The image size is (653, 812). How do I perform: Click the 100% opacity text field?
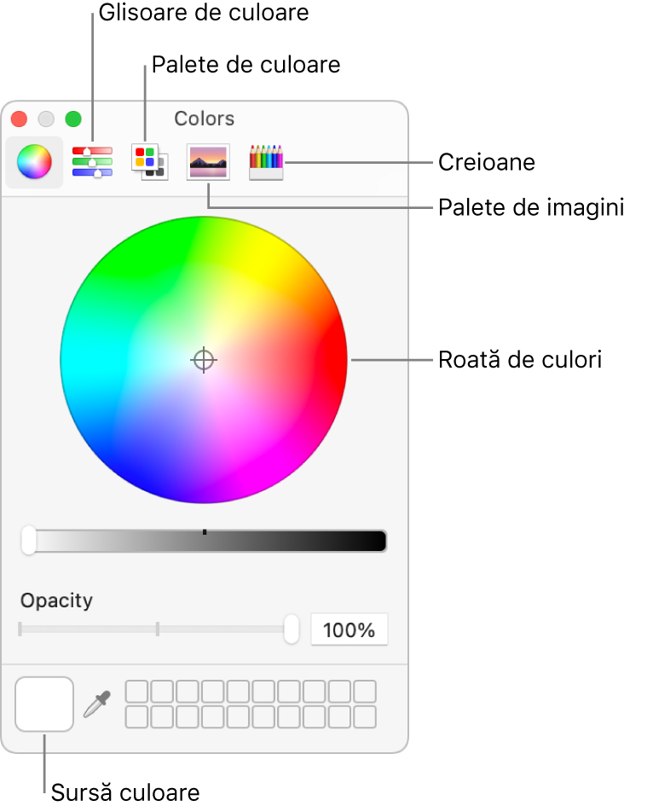tap(350, 629)
